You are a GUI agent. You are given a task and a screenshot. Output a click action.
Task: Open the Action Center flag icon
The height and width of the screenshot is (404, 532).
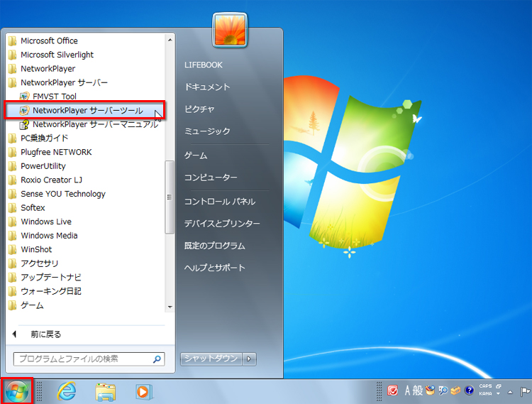click(x=525, y=392)
